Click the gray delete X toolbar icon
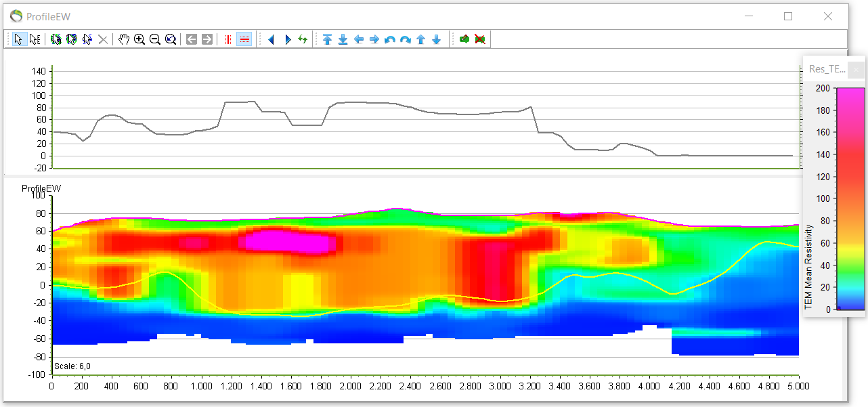The image size is (868, 407). coord(102,39)
